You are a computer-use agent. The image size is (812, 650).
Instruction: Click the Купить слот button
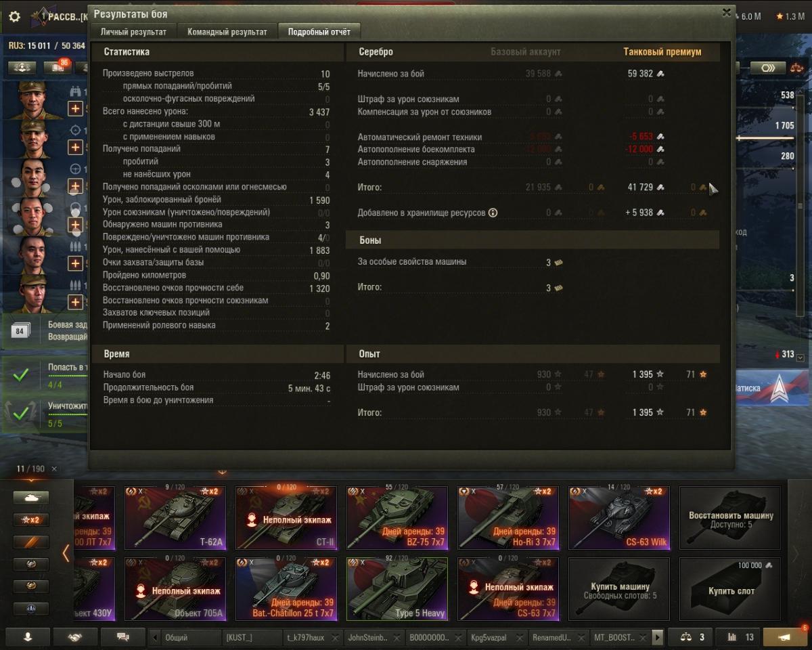point(730,589)
